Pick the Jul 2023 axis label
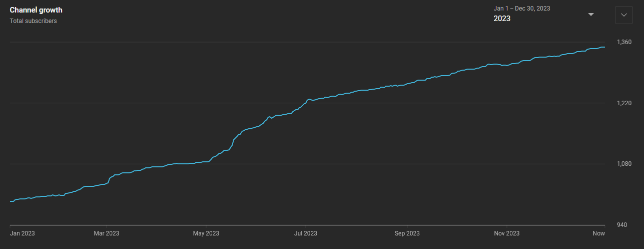The image size is (644, 249). [306, 233]
